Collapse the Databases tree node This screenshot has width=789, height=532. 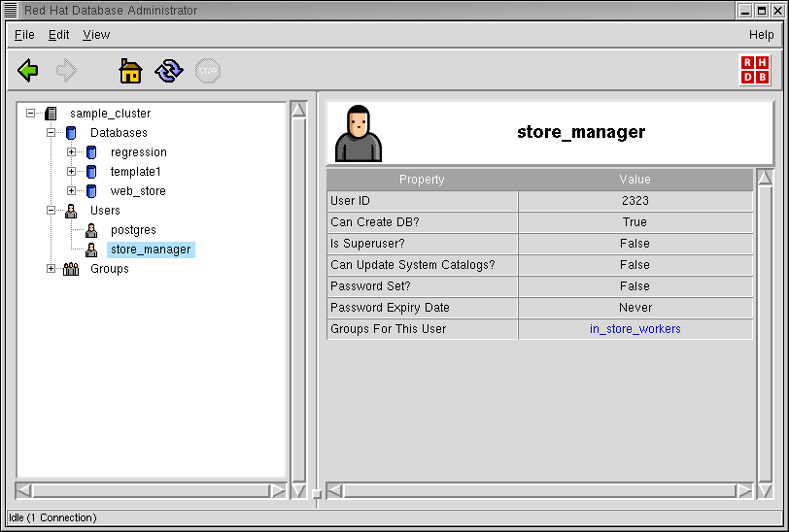pos(51,133)
